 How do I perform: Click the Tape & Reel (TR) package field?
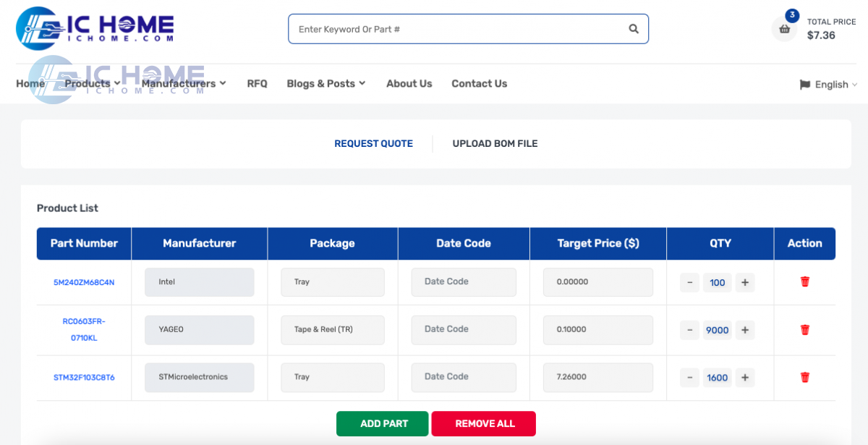333,330
